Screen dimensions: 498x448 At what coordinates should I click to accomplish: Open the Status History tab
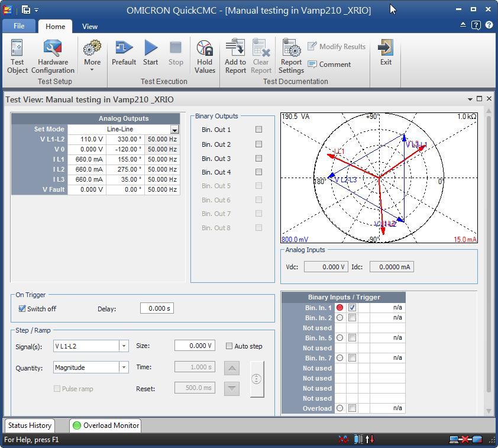pyautogui.click(x=30, y=425)
